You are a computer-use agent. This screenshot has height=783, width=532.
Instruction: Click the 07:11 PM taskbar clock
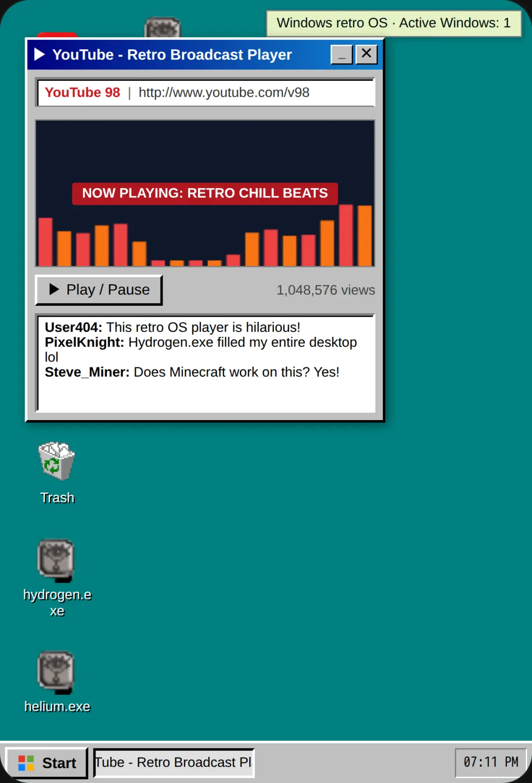[x=491, y=762]
